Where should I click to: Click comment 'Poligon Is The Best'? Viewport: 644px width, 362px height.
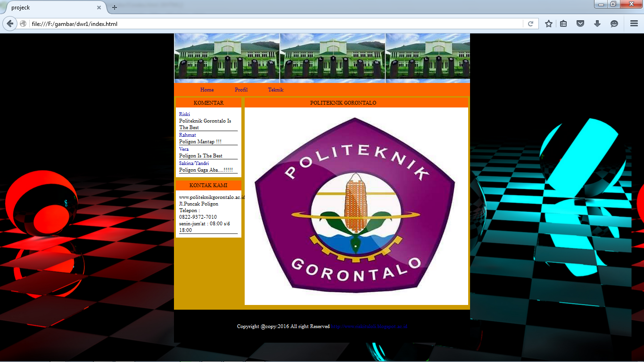tap(201, 156)
